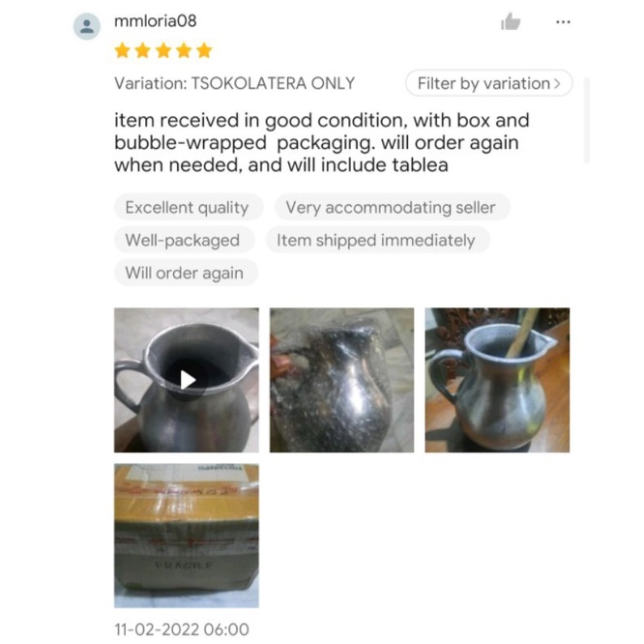This screenshot has width=644, height=644.
Task: View the fragile box package photo
Action: pyautogui.click(x=187, y=536)
